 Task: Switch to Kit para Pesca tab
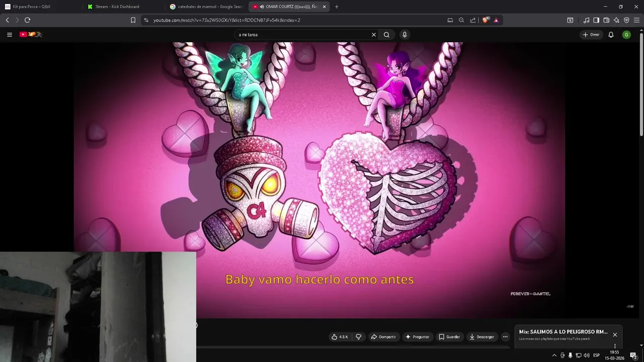pyautogui.click(x=41, y=7)
